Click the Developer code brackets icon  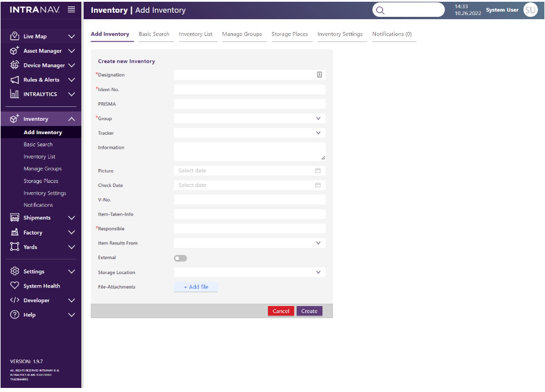[x=15, y=300]
